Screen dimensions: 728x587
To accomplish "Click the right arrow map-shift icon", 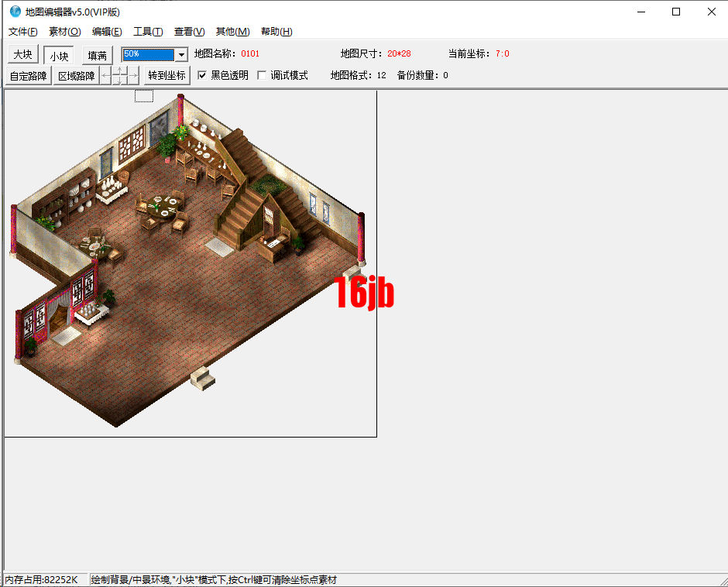I will point(133,75).
